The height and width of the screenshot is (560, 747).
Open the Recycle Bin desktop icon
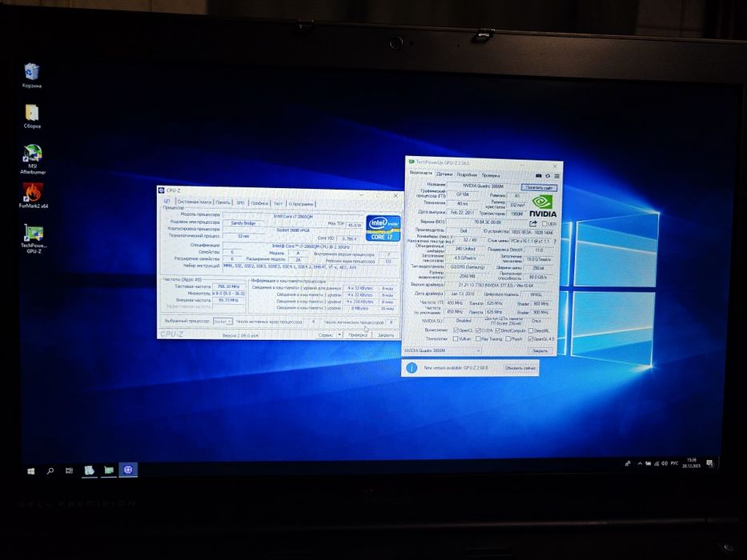coord(31,76)
